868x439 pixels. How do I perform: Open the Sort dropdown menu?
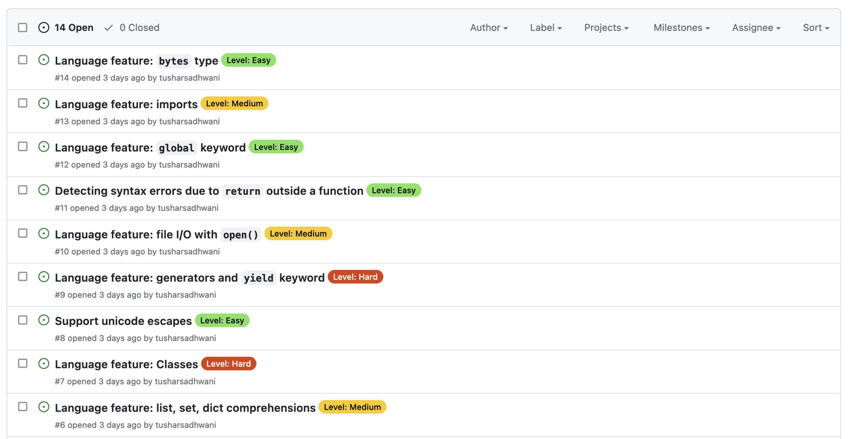(816, 28)
